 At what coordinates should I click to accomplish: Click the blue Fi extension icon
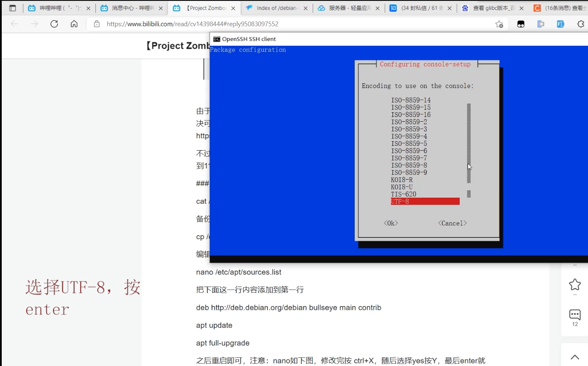click(x=560, y=24)
